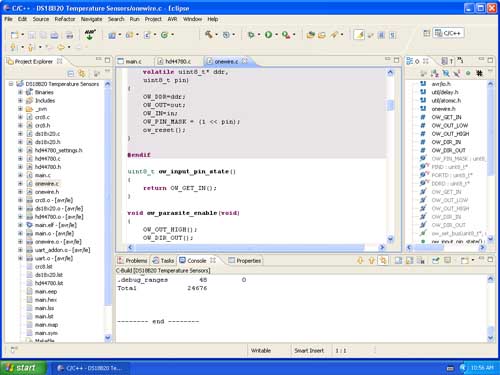
Task: Select util/delay.h in Outline view
Action: coord(445,92)
